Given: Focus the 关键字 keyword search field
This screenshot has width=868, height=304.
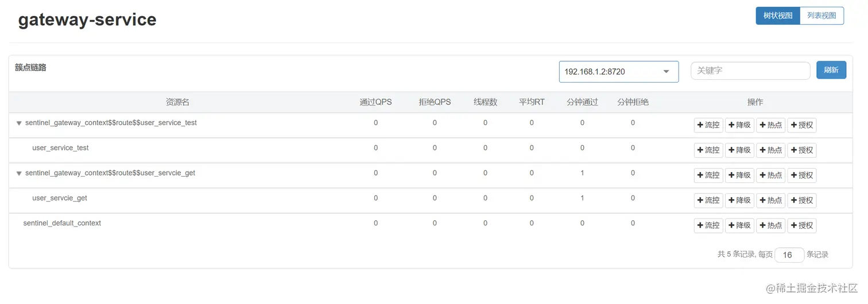Looking at the screenshot, I should (x=750, y=71).
